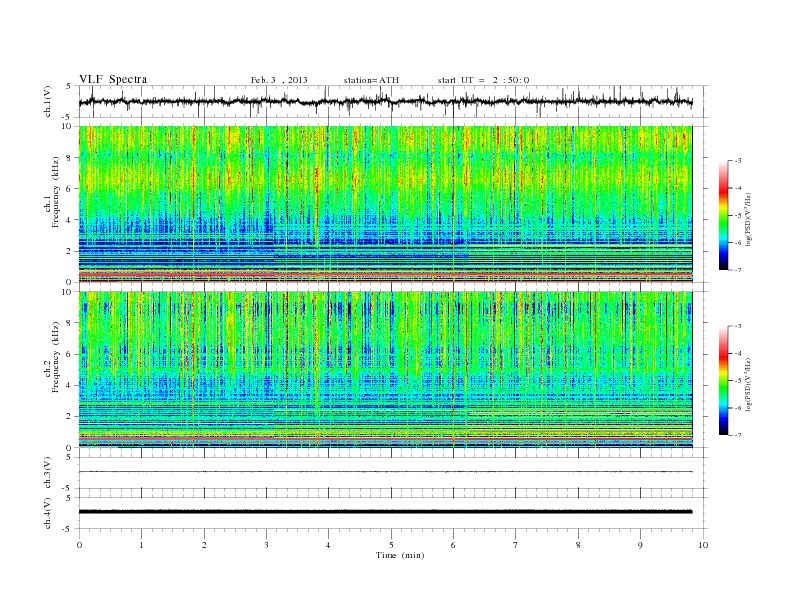
Task: Click the ch.3 flat voltage trace
Action: [385, 472]
